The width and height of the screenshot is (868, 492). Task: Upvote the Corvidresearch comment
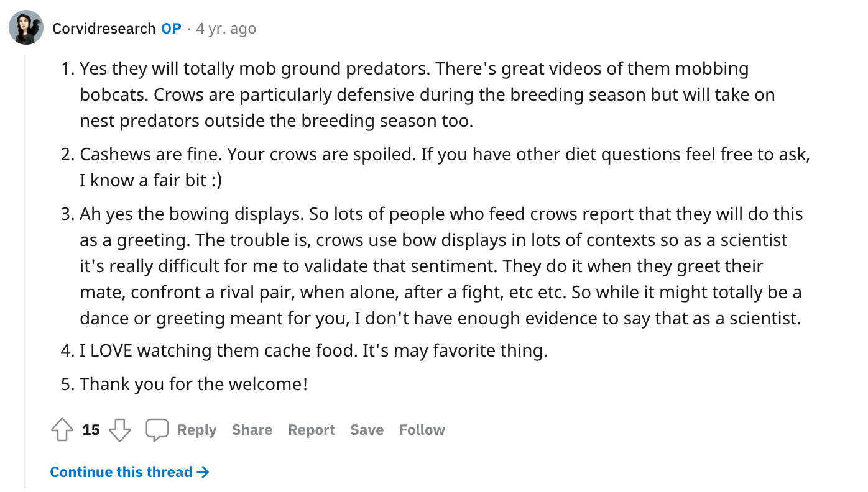[x=62, y=430]
